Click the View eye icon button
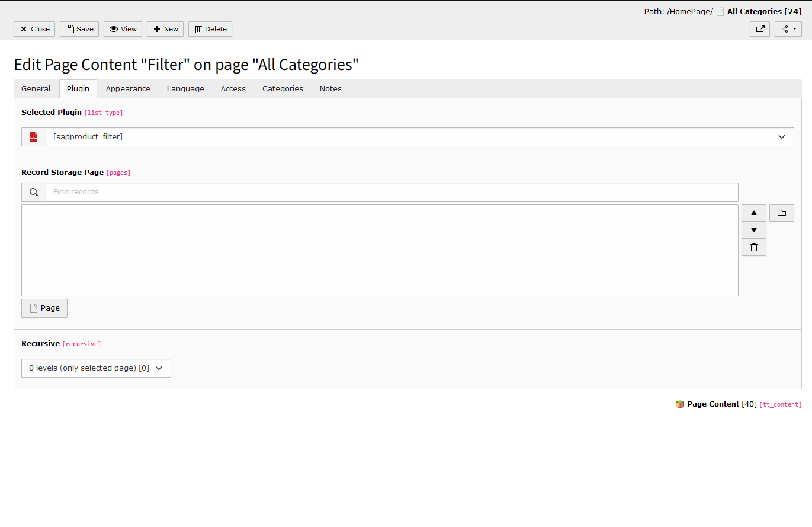The height and width of the screenshot is (527, 812). [123, 29]
